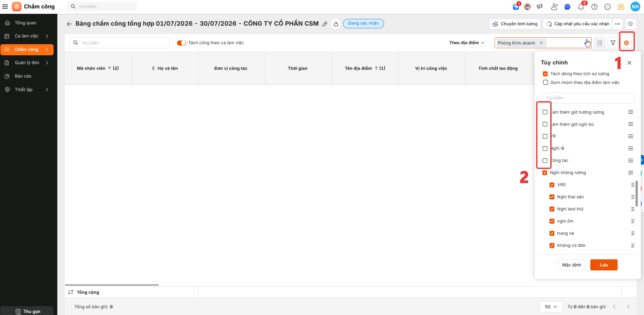Check the Nghỉ lễ checkbox

tap(545, 149)
